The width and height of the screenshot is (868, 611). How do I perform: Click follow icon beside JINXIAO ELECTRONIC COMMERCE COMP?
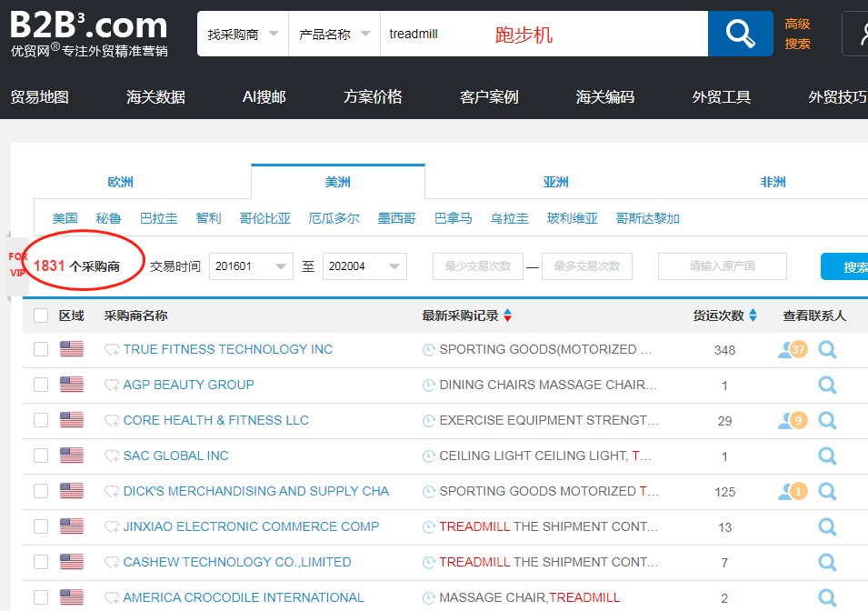click(112, 526)
